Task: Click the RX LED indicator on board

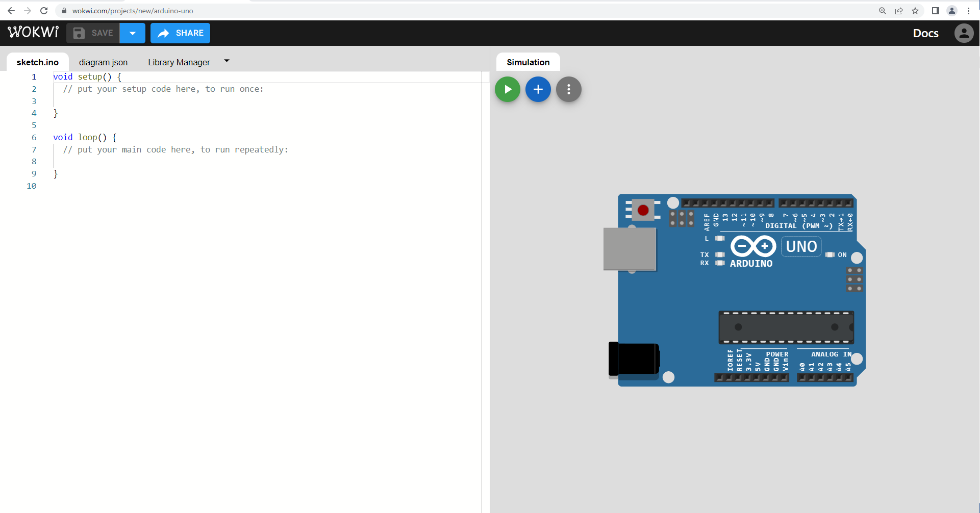Action: click(720, 263)
